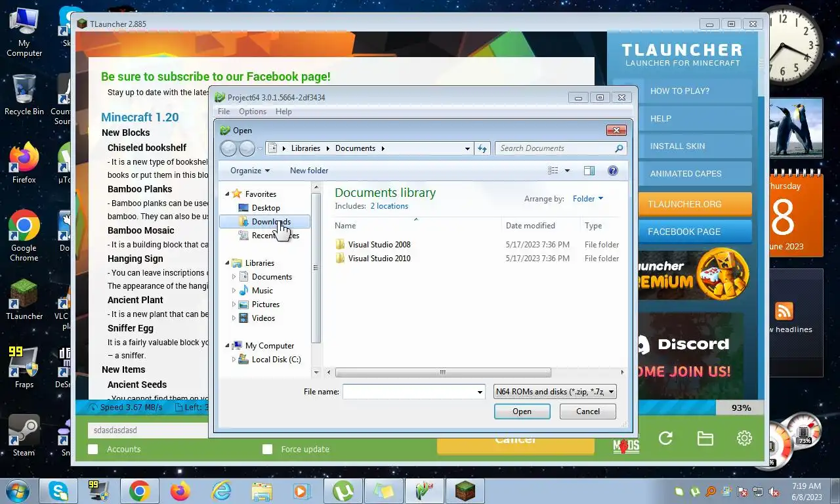Click the Windows Start button
Screen dimensions: 840x504
click(16, 491)
